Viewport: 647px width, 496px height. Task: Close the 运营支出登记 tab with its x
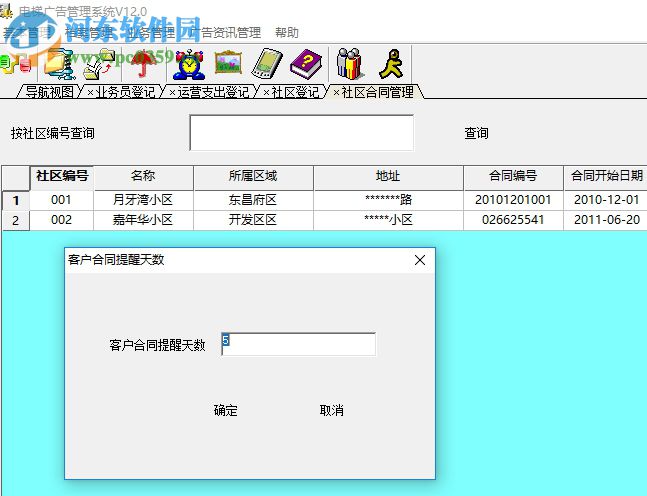[172, 92]
